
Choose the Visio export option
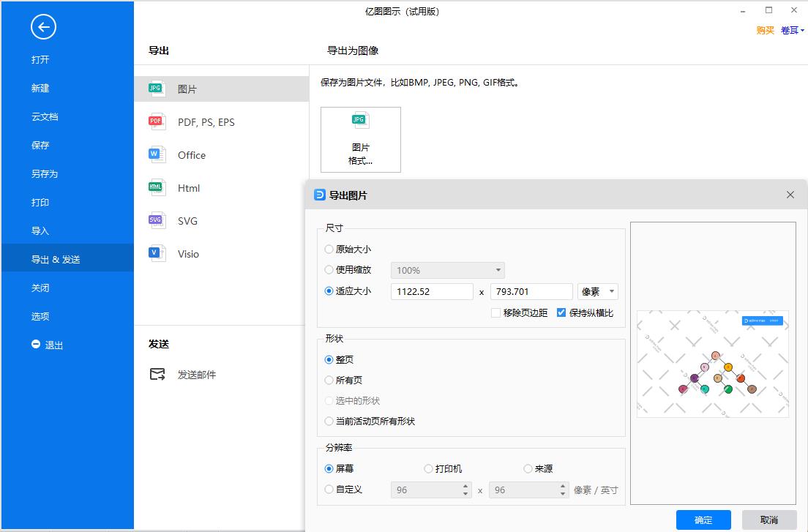click(188, 253)
